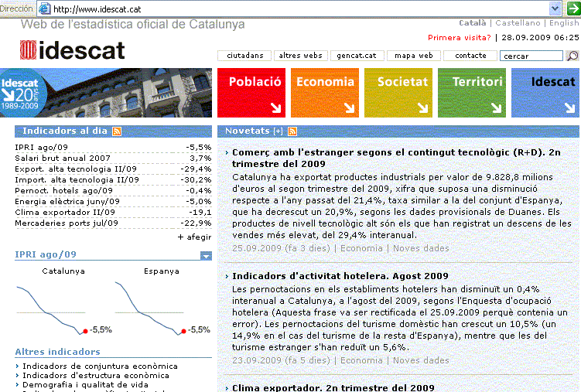Open the Societat section tile
The image size is (581, 392).
398,93
